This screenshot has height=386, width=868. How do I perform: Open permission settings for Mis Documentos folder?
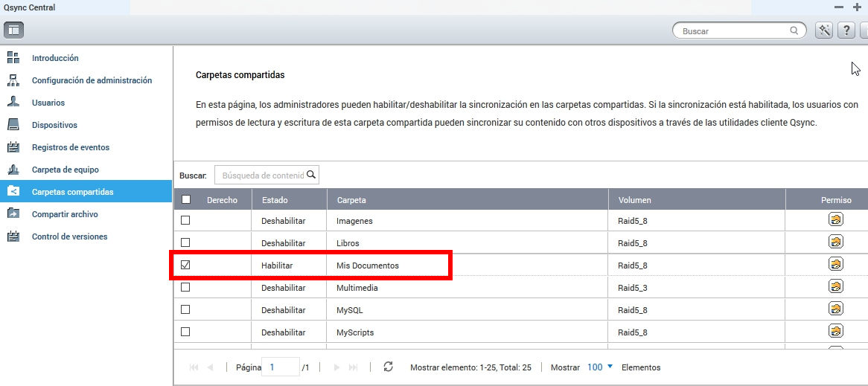[x=836, y=265]
